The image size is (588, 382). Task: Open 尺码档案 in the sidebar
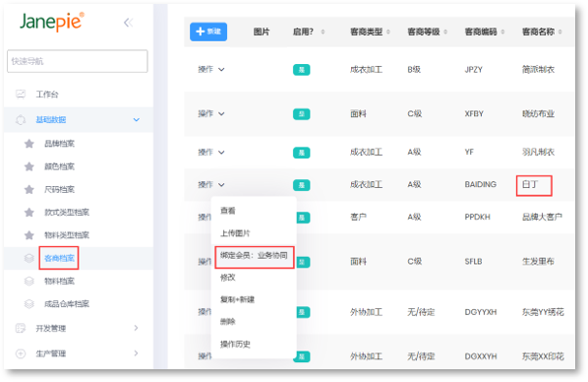(x=59, y=189)
